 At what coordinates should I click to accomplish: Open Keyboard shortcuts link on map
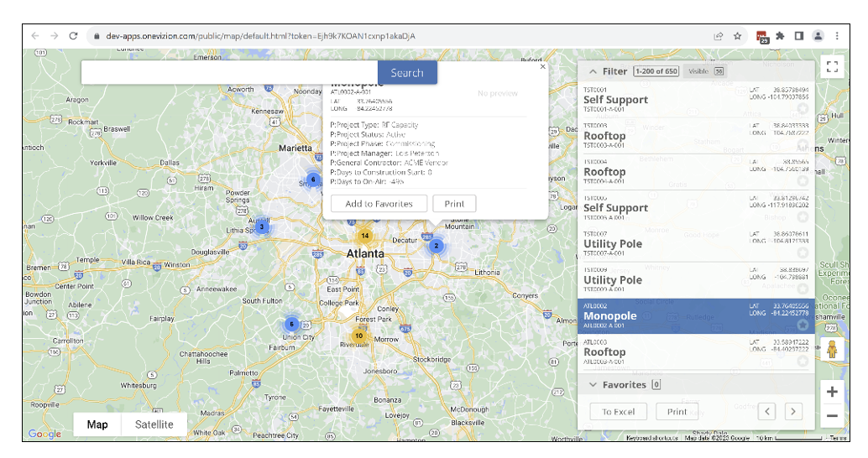point(651,438)
